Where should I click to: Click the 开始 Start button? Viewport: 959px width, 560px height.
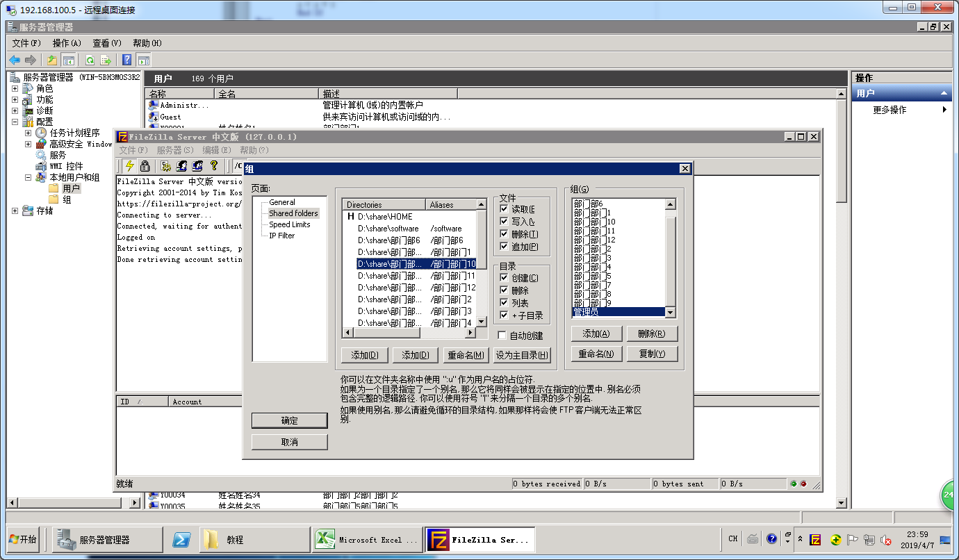click(x=22, y=539)
